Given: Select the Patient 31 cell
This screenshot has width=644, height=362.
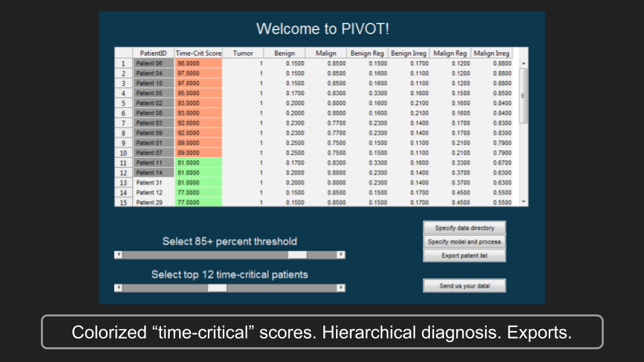Looking at the screenshot, I should click(x=154, y=182).
